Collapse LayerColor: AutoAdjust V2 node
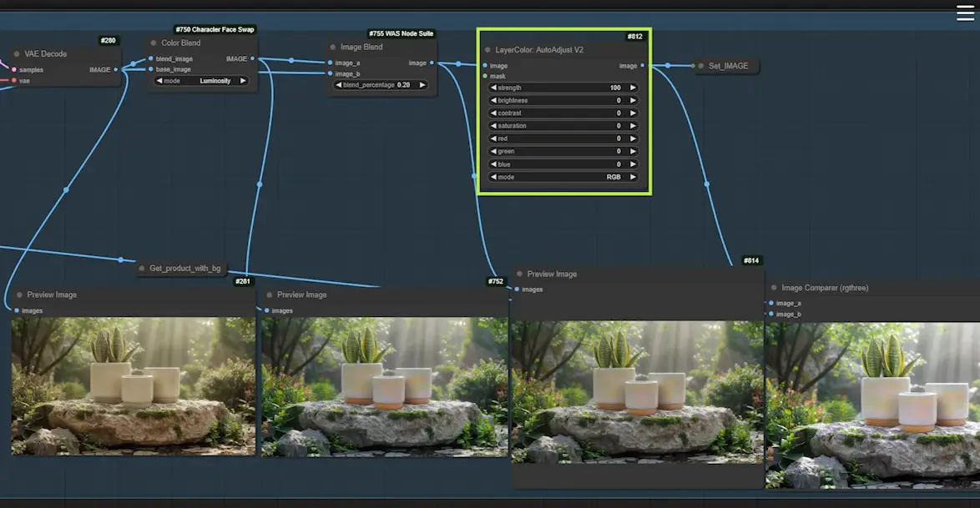 pyautogui.click(x=487, y=50)
